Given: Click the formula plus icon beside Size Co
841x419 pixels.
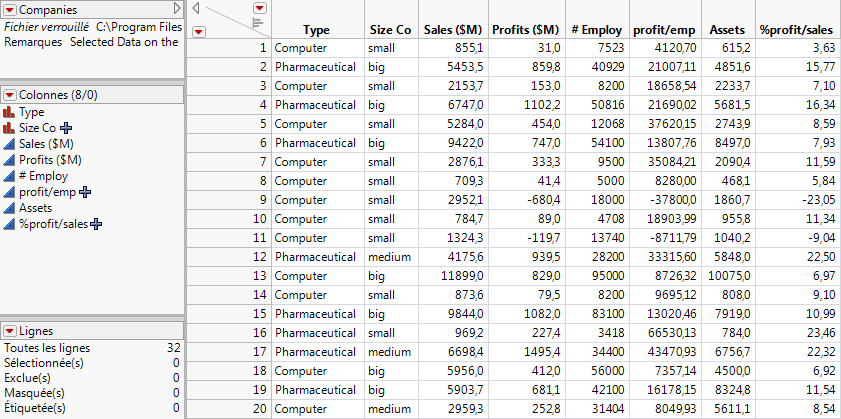Looking at the screenshot, I should (67, 128).
